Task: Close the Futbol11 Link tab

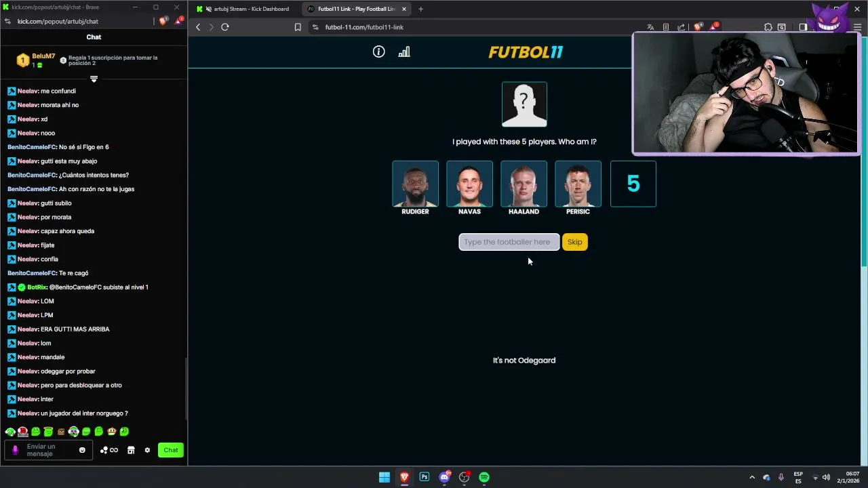Action: [404, 9]
